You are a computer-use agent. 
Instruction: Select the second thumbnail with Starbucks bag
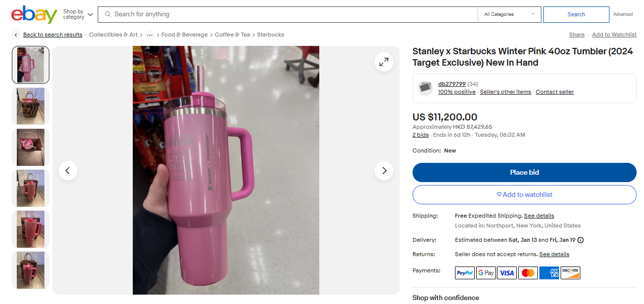coord(31,106)
